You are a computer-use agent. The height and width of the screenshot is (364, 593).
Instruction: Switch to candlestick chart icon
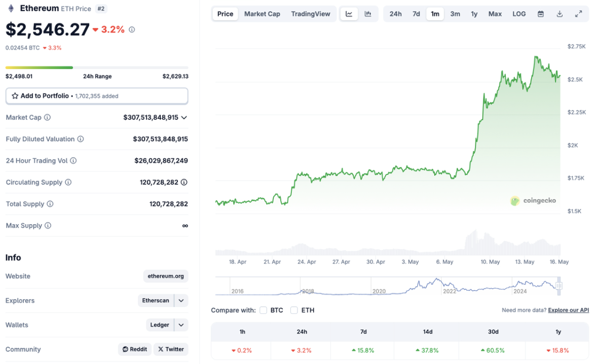click(368, 14)
